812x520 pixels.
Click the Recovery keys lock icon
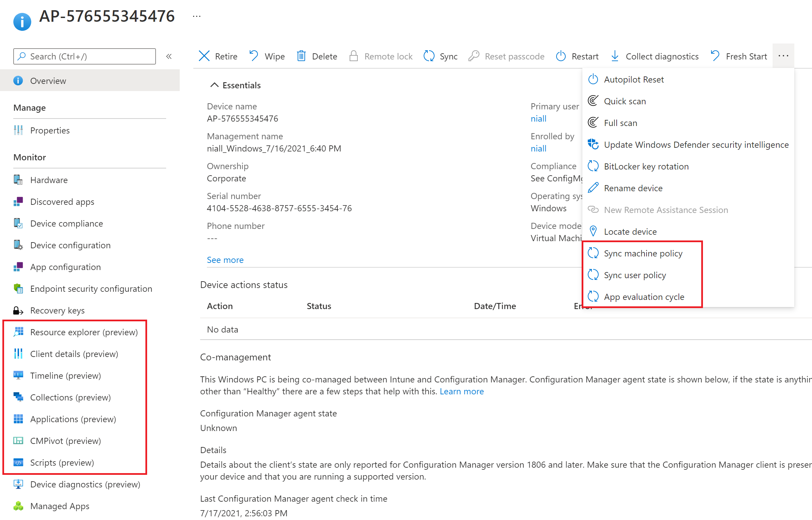point(18,310)
